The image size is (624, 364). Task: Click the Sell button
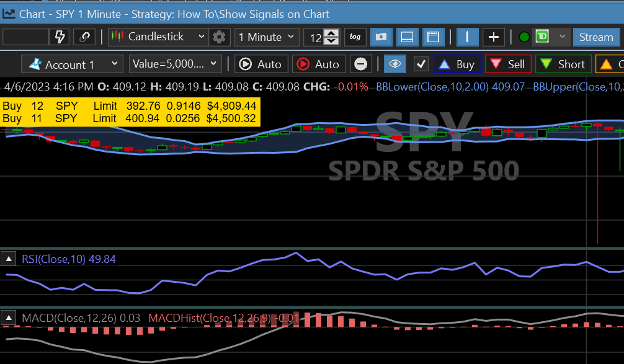(508, 64)
